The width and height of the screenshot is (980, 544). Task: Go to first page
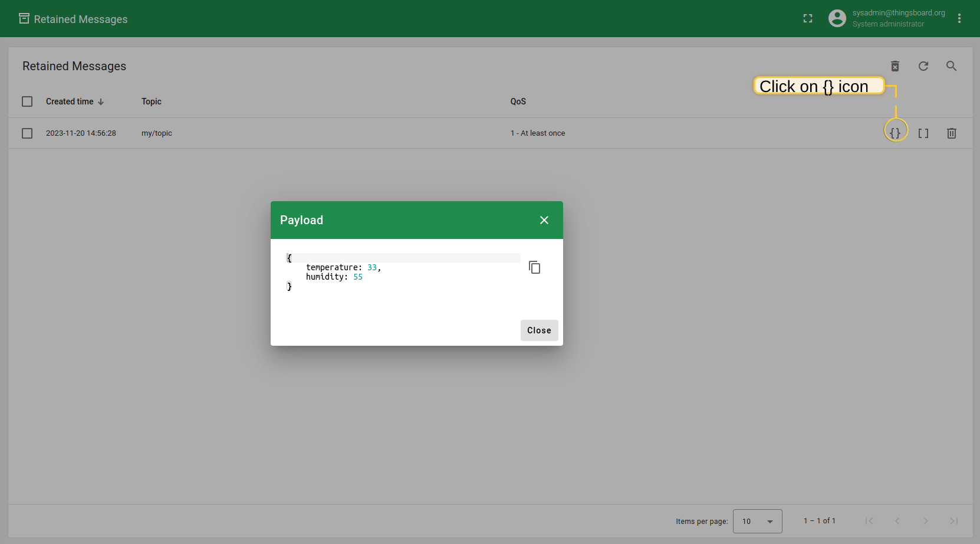pos(869,521)
